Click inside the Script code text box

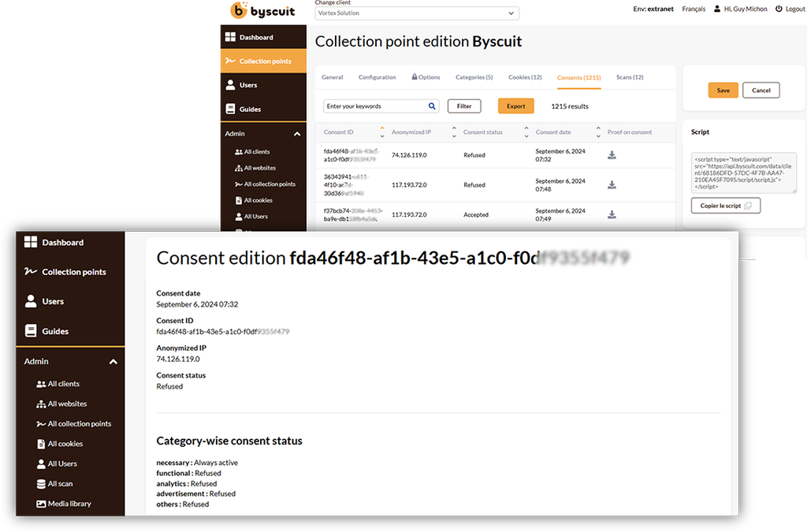pyautogui.click(x=744, y=173)
